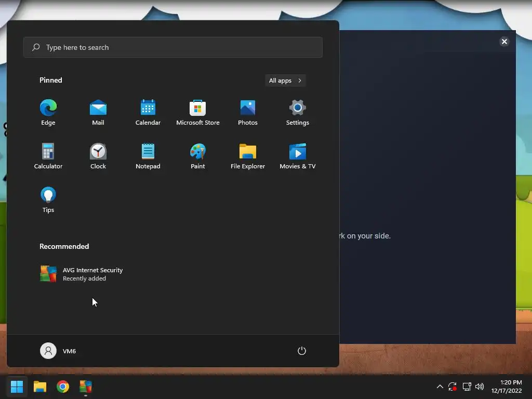The height and width of the screenshot is (399, 532).
Task: Open the clock showing 1:20 PM
Action: coord(507,387)
